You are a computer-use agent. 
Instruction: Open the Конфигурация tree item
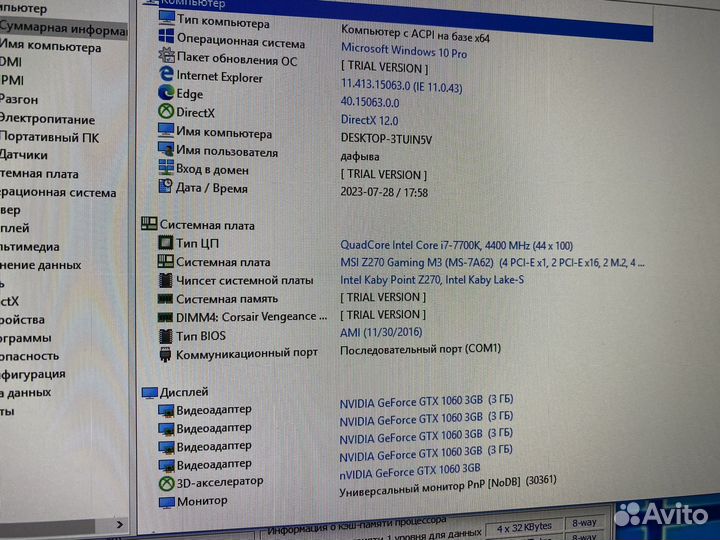point(33,374)
